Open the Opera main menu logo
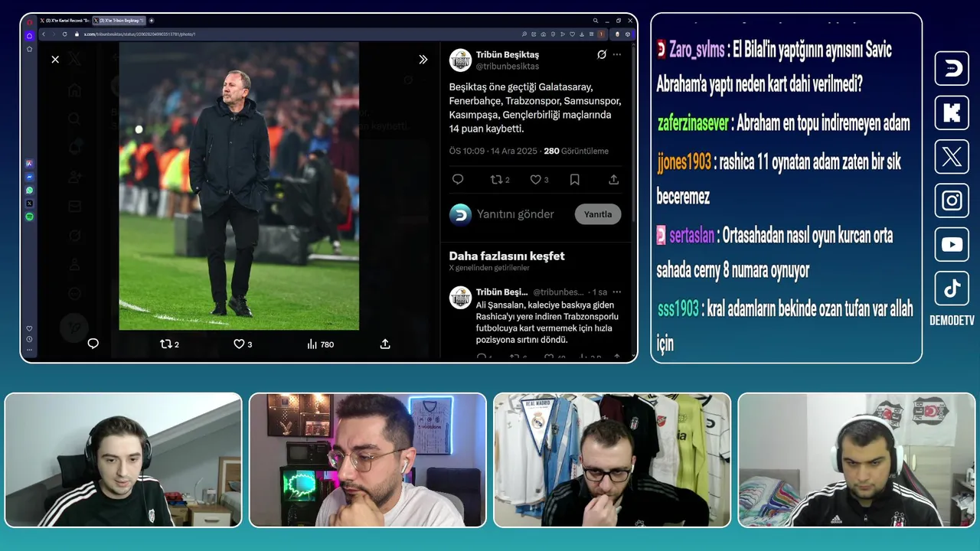Image resolution: width=980 pixels, height=551 pixels. [29, 21]
